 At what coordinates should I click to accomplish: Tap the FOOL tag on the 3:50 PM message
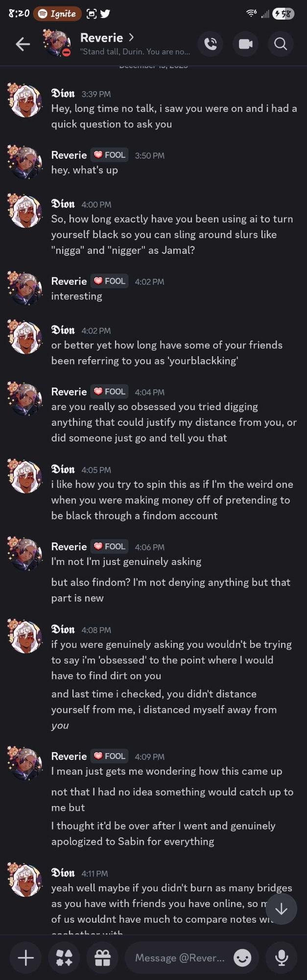click(110, 155)
